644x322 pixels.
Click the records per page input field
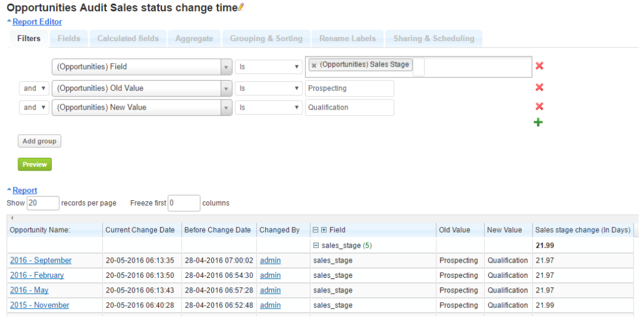pos(43,203)
